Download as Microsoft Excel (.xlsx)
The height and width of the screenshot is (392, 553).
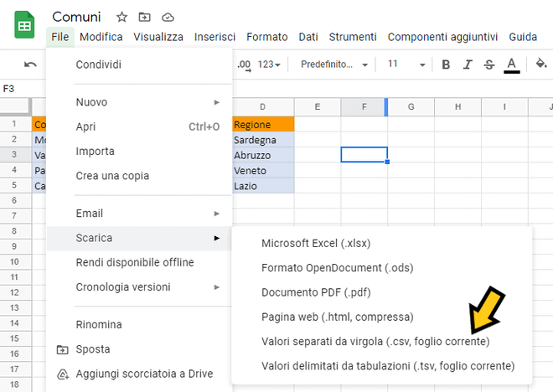pyautogui.click(x=315, y=244)
